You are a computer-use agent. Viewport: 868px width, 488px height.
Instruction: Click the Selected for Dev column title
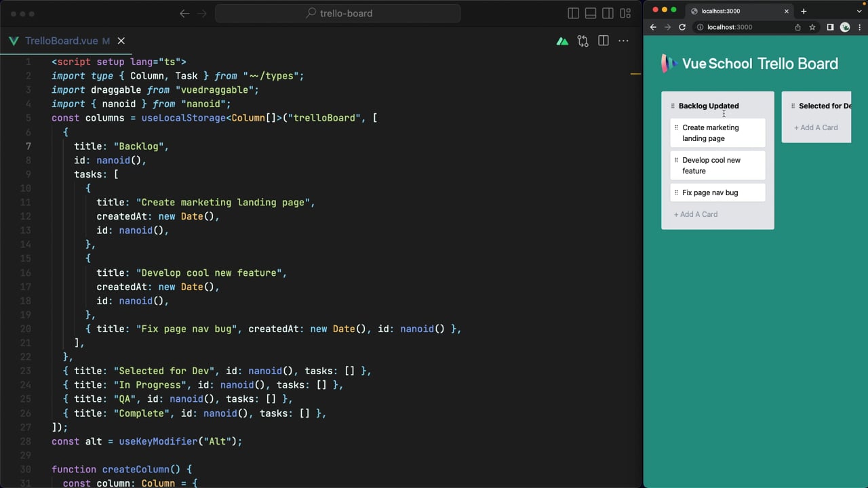[825, 106]
